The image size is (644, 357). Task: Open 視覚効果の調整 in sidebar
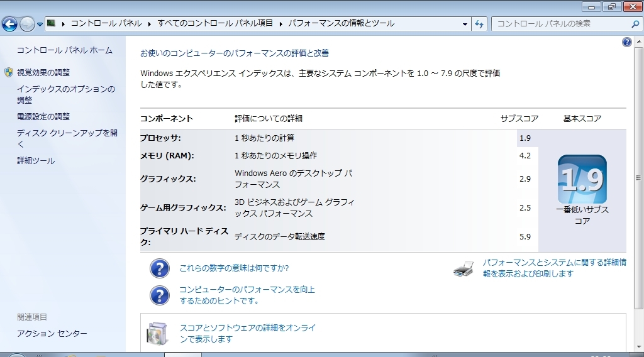click(43, 73)
